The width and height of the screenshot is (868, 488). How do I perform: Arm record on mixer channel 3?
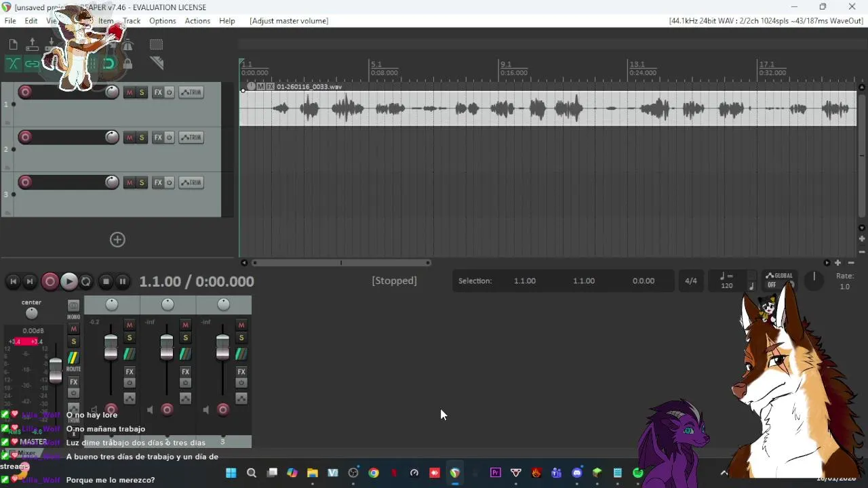tap(222, 409)
